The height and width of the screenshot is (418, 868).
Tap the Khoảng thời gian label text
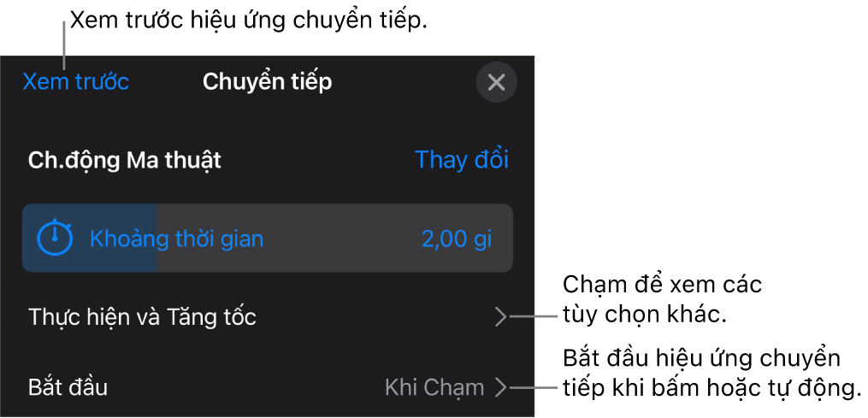176,238
